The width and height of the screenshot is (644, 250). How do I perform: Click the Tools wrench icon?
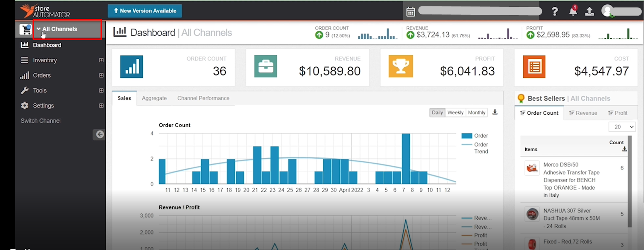(x=25, y=90)
